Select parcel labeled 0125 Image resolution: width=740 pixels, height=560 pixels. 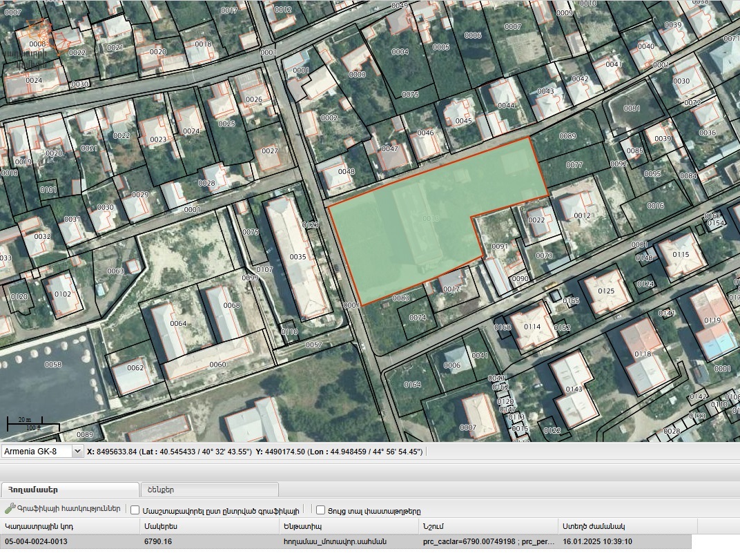pos(606,291)
